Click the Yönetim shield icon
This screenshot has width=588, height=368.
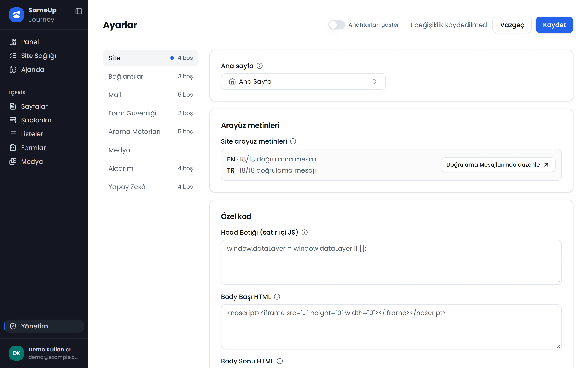pos(13,326)
